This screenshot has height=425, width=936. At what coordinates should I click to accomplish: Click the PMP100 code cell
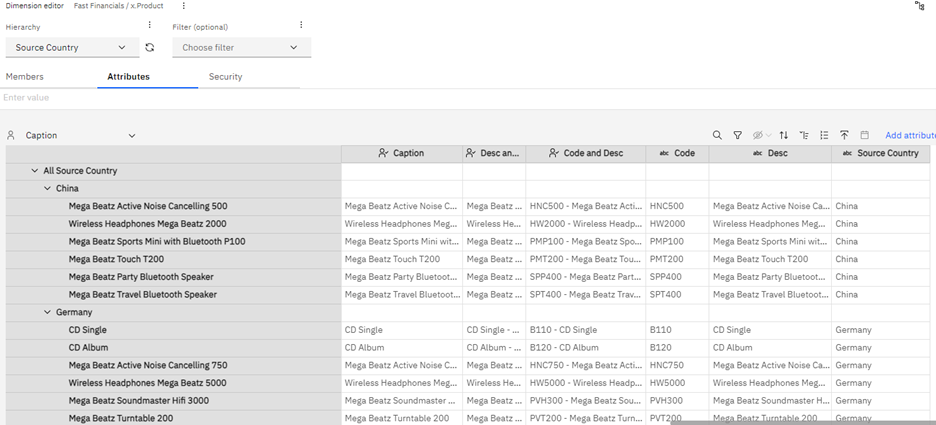click(x=678, y=242)
